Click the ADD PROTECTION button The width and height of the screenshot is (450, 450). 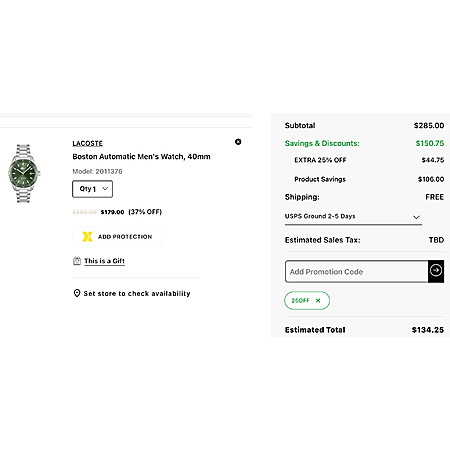point(117,237)
